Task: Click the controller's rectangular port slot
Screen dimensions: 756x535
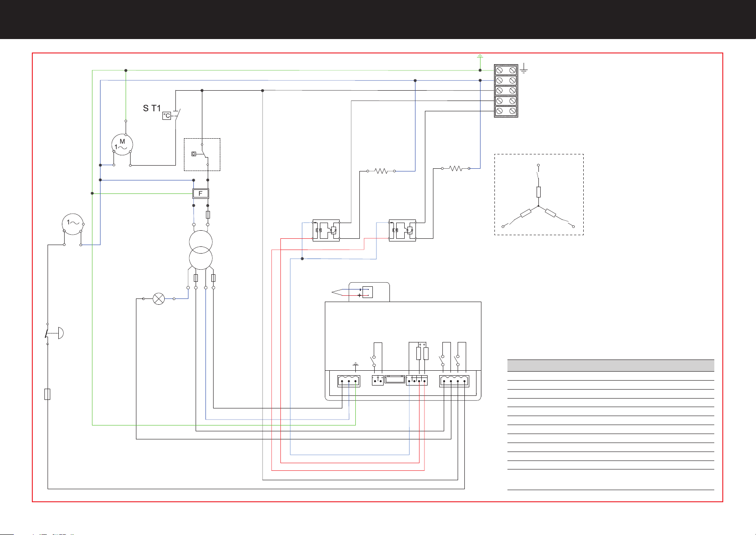Action: pyautogui.click(x=395, y=380)
